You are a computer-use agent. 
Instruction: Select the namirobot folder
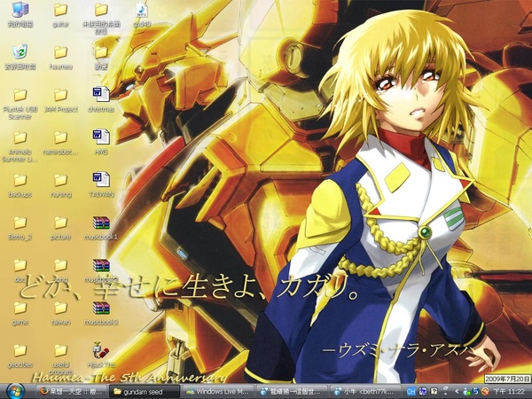[x=60, y=143]
